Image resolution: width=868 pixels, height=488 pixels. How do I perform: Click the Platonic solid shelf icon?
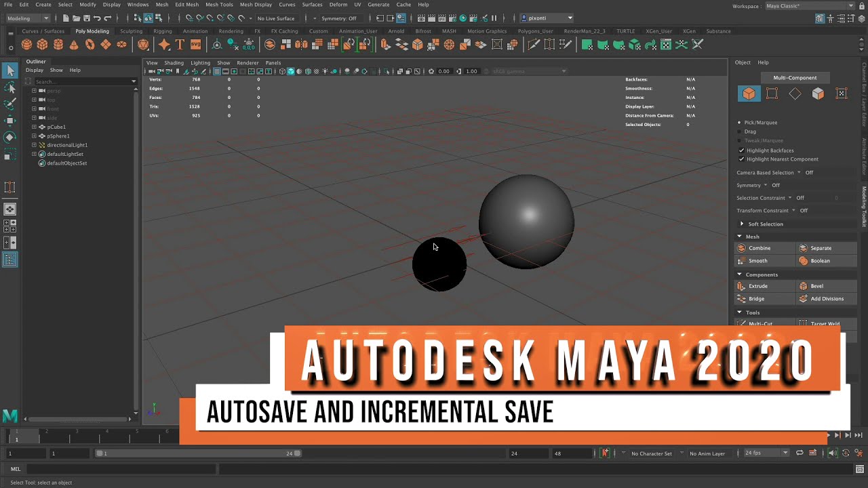[x=143, y=45]
